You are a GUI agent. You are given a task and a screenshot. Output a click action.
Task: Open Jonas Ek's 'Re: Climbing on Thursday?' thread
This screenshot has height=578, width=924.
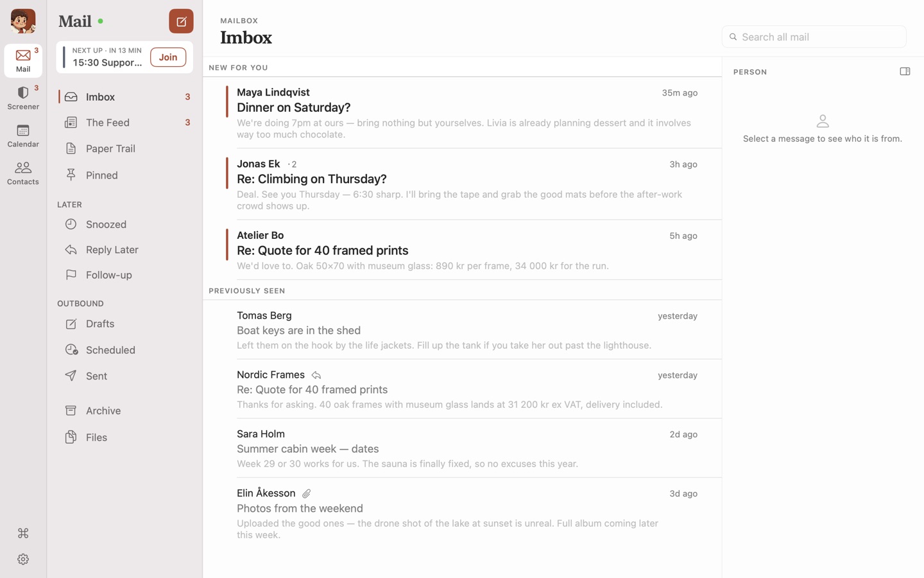point(463,184)
